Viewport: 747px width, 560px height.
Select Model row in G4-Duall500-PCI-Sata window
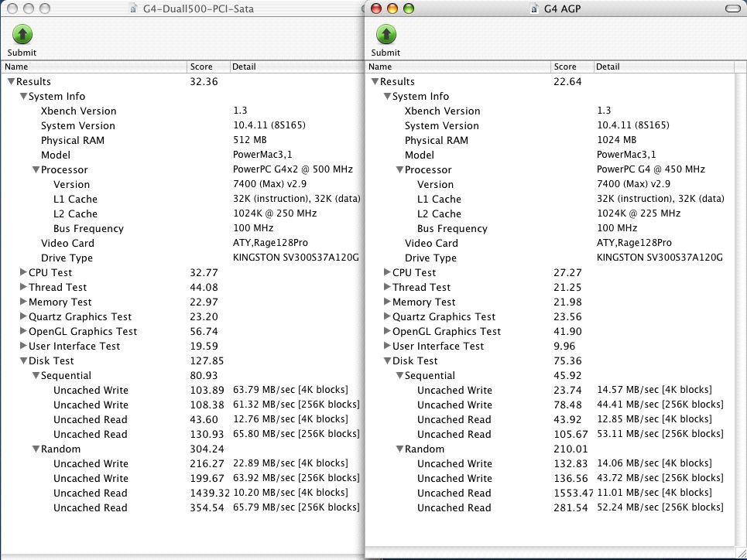183,155
